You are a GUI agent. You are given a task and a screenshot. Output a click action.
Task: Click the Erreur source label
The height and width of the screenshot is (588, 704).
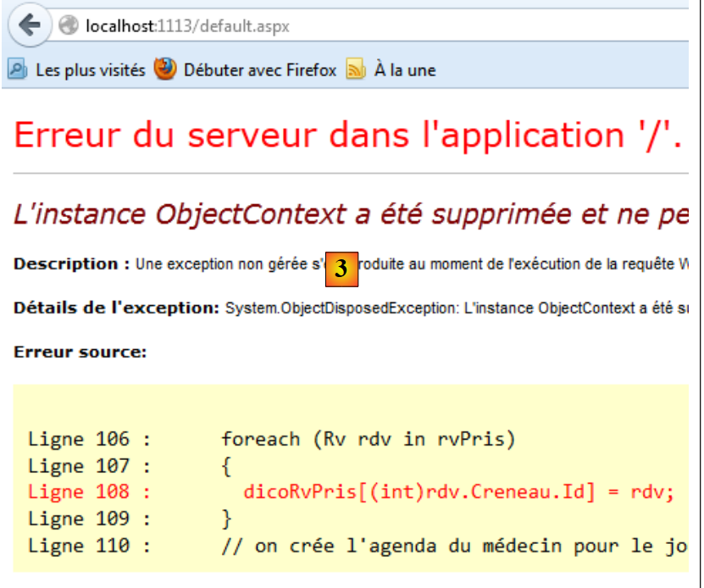tap(80, 352)
